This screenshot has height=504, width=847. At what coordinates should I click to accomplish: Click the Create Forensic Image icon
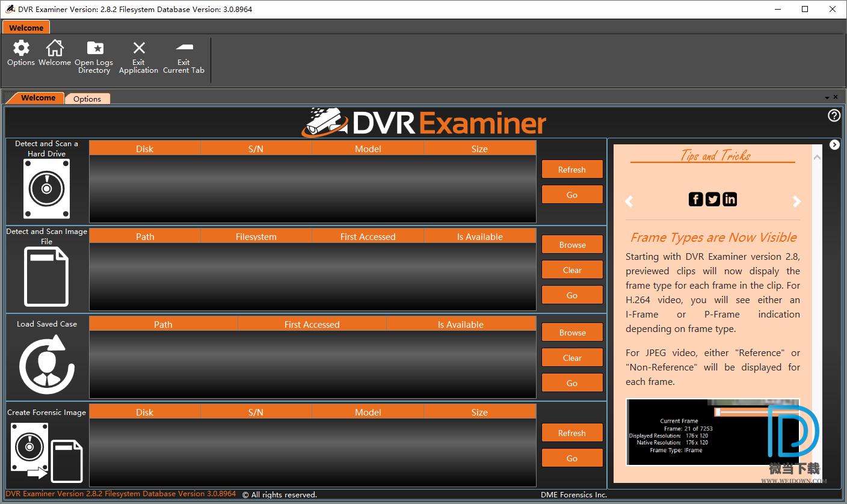coord(46,452)
